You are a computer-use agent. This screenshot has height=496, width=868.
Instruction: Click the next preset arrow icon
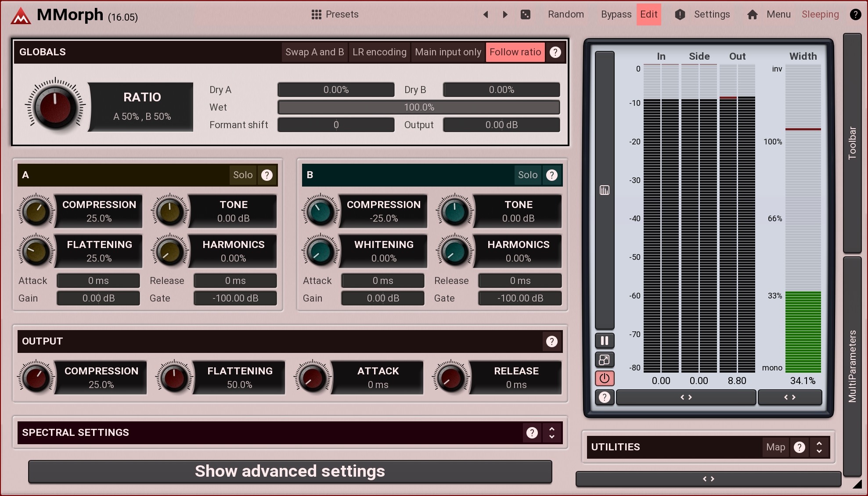click(x=505, y=14)
